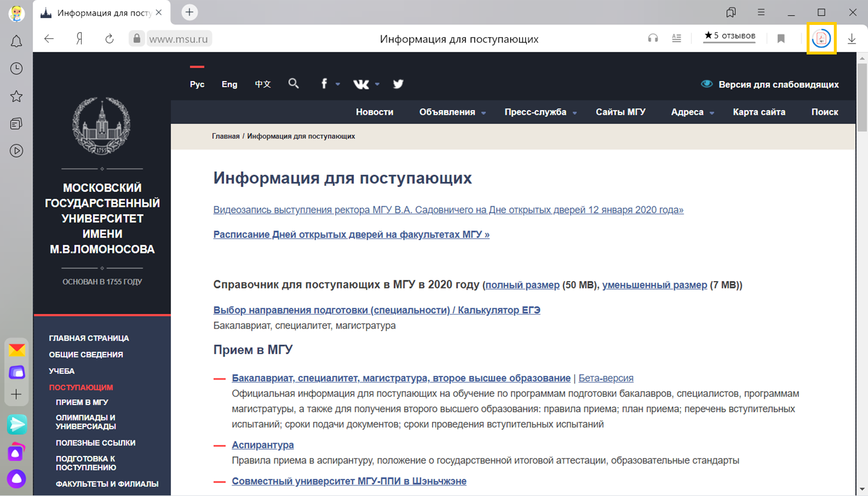Add a new sidebar app with the plus icon
Viewport: 868px width, 496px height.
[x=16, y=395]
